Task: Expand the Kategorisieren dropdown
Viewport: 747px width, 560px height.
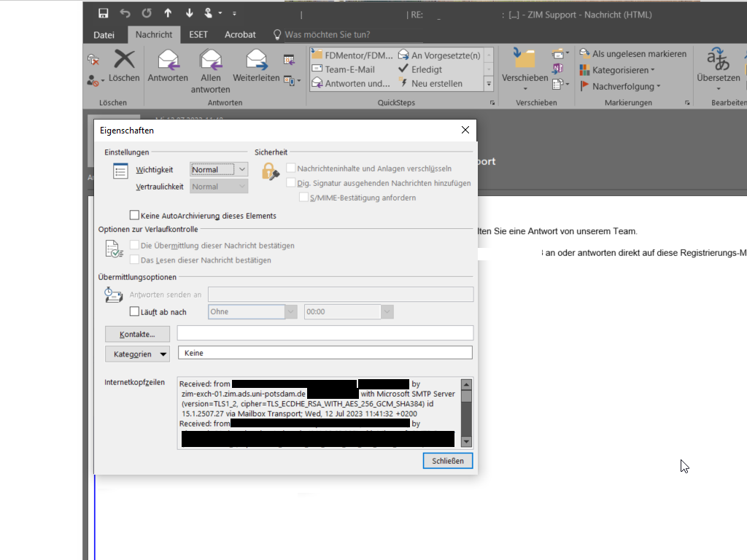Action: [x=617, y=70]
